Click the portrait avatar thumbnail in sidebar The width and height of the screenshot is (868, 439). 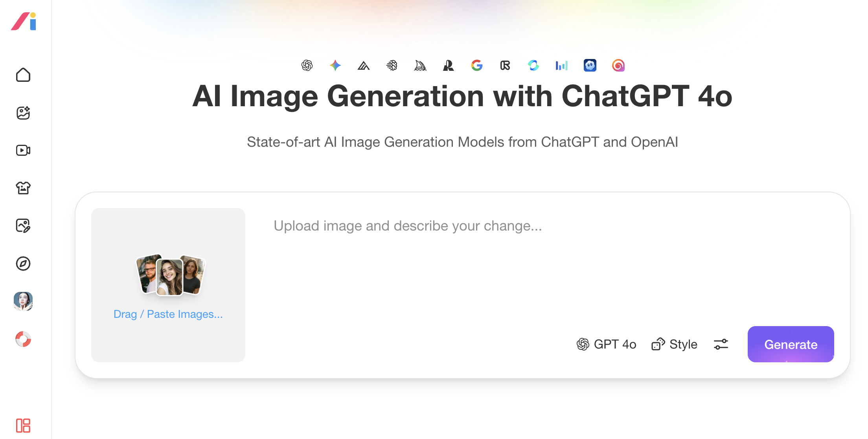23,301
